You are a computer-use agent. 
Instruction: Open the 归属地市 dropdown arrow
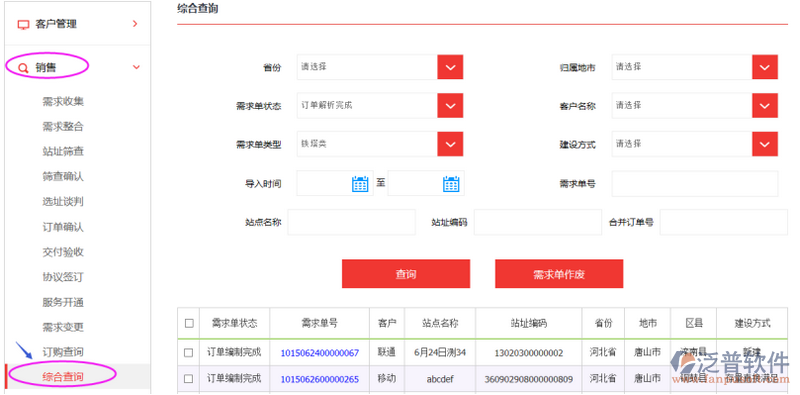point(765,67)
